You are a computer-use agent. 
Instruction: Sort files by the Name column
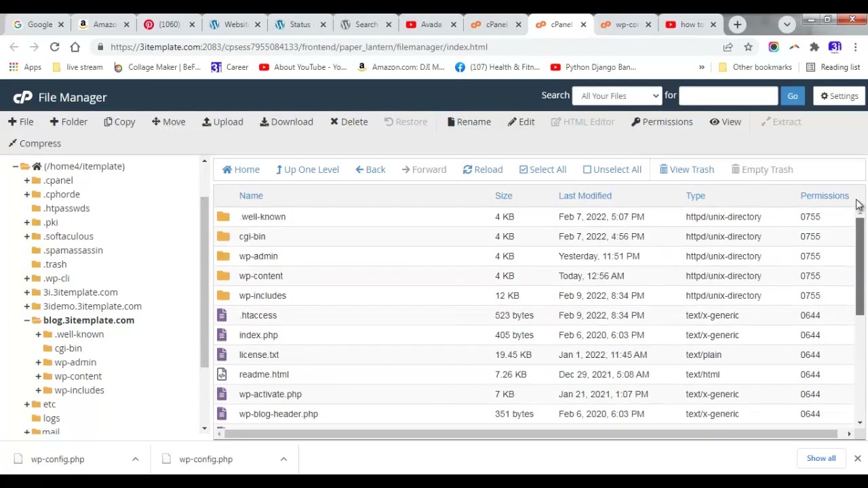pyautogui.click(x=251, y=196)
